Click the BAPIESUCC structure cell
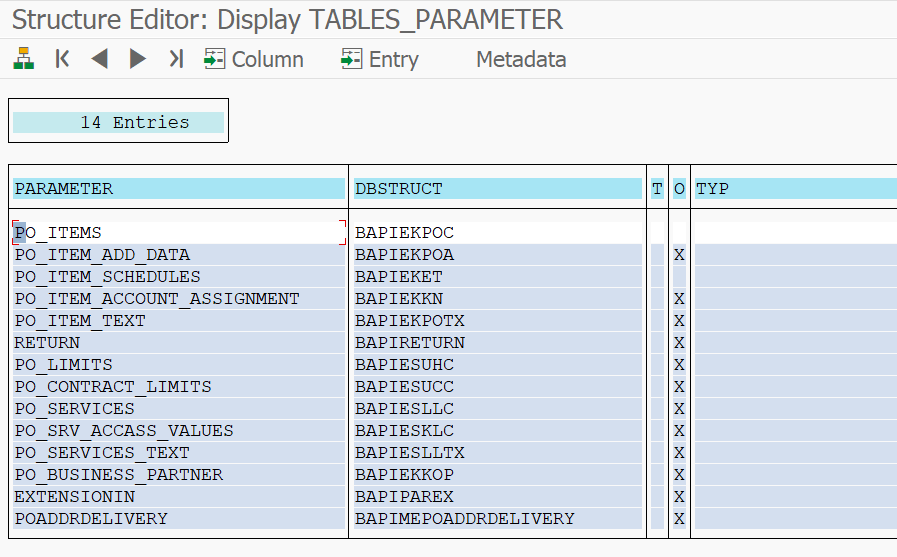The image size is (897, 557). [x=498, y=387]
